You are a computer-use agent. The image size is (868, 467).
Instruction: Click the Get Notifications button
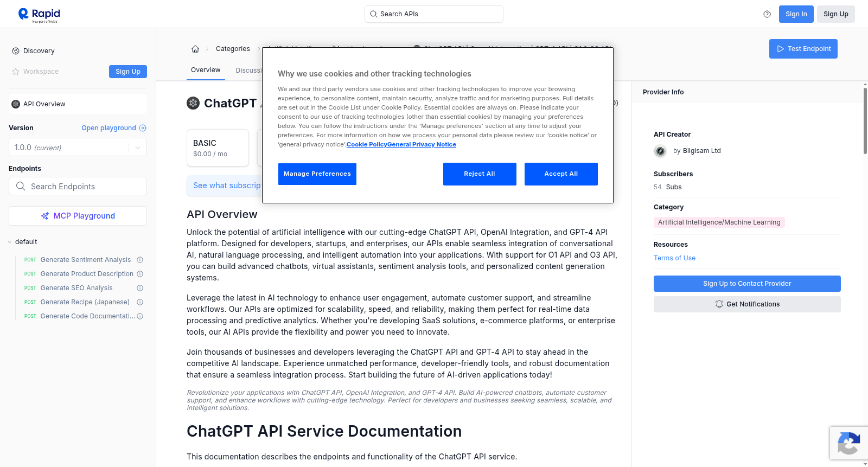[747, 304]
